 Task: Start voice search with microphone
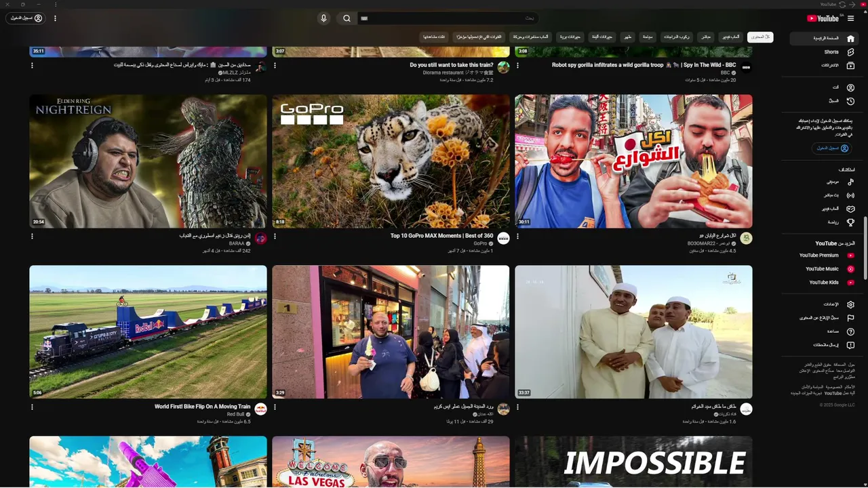[323, 18]
